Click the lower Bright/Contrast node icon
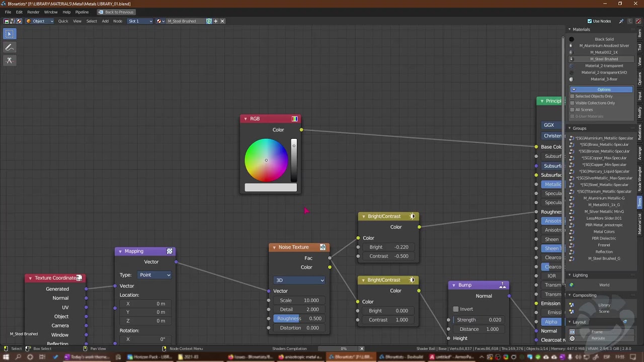This screenshot has width=644, height=362. (x=413, y=280)
